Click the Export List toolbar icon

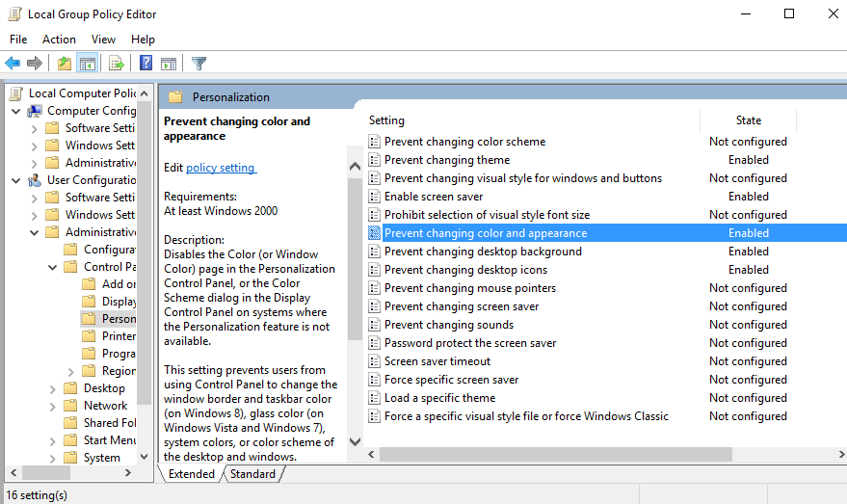click(x=117, y=64)
